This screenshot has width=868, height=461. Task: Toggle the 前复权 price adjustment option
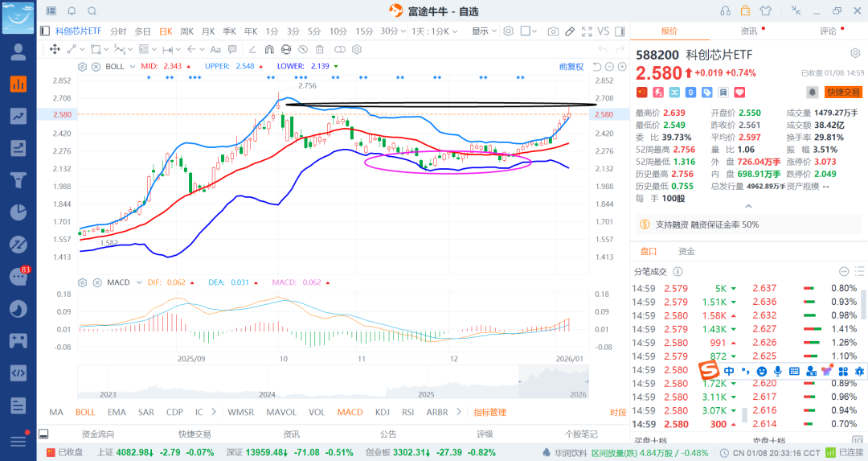[x=571, y=66]
